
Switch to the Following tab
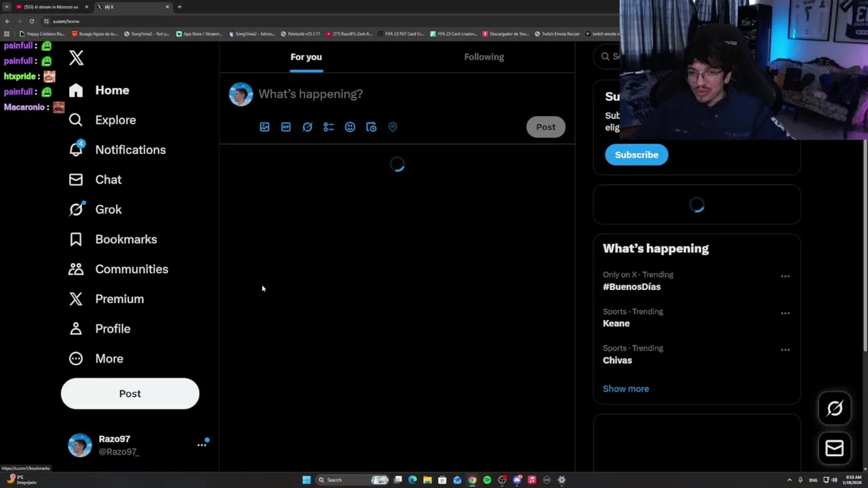pos(484,57)
